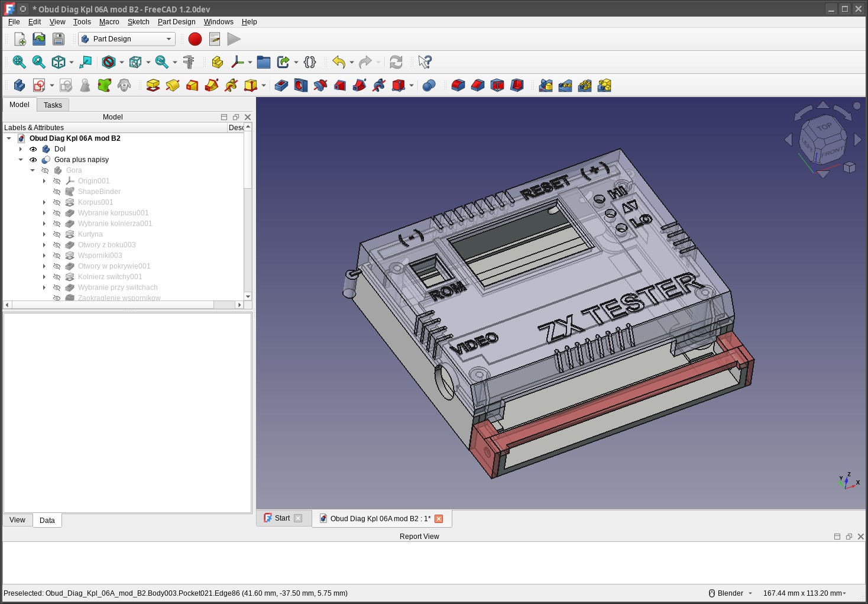This screenshot has width=868, height=604.
Task: Open the Part Design workbench dropdown
Action: (x=127, y=39)
